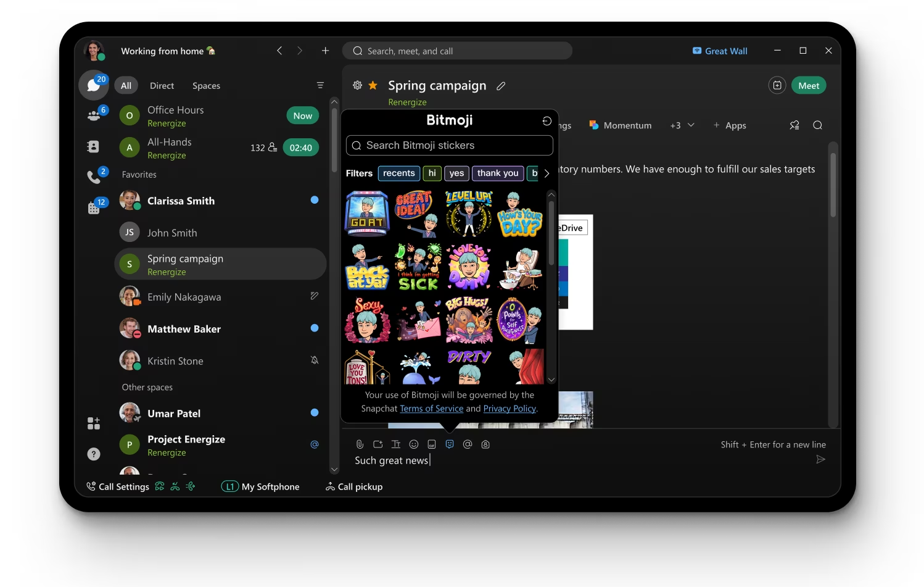Start a meeting with the Meet button
This screenshot has height=587, width=924.
(x=809, y=85)
